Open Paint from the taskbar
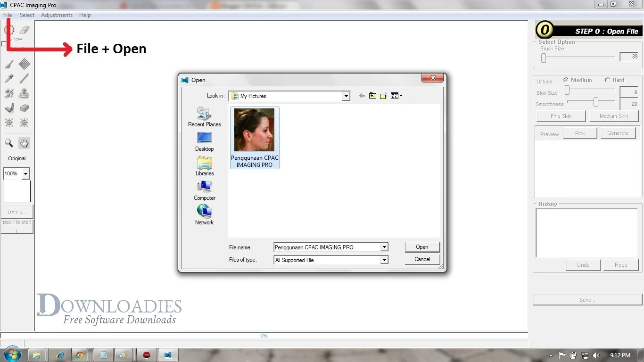 [x=124, y=355]
